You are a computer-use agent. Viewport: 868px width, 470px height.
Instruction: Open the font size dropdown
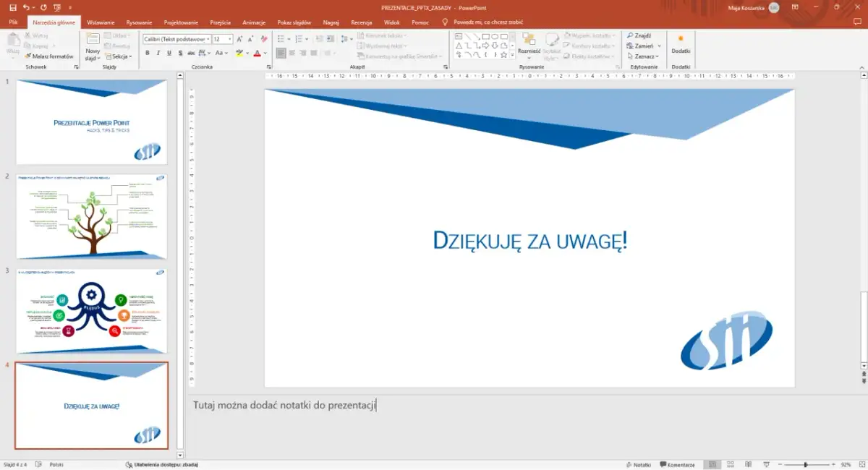pyautogui.click(x=228, y=38)
